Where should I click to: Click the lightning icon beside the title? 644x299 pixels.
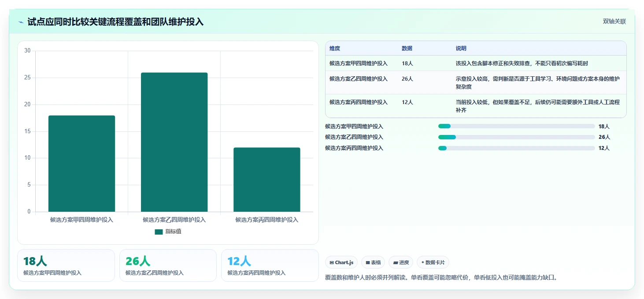pyautogui.click(x=21, y=22)
